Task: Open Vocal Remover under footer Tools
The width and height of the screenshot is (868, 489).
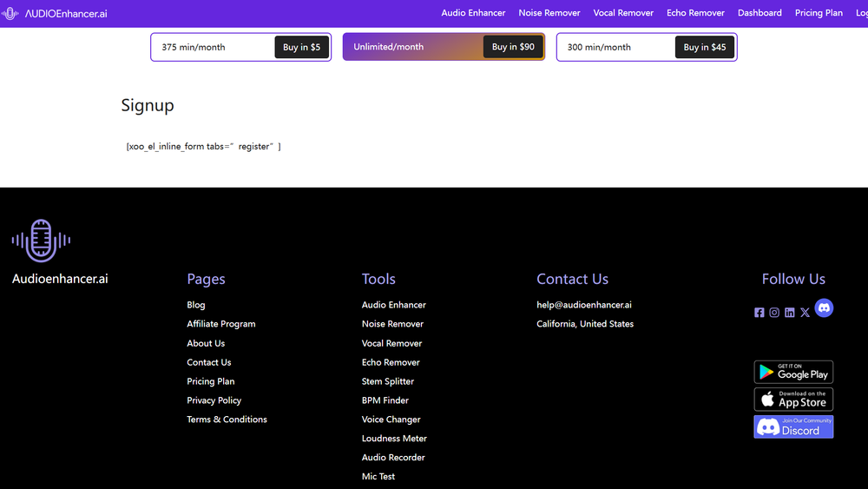Action: coord(391,343)
